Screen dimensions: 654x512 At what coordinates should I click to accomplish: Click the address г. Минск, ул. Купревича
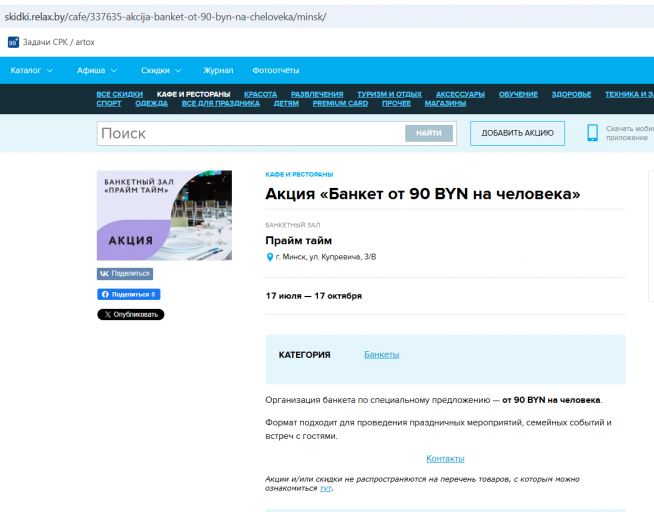(x=326, y=257)
